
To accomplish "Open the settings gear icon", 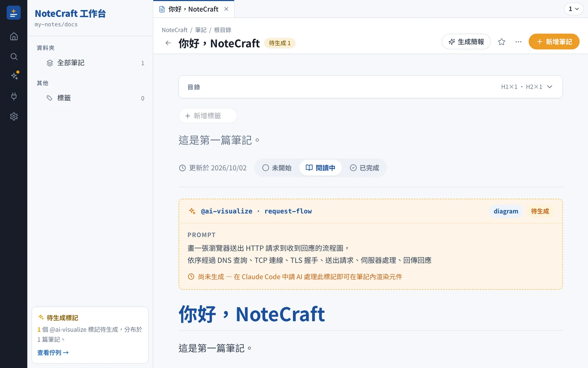I will (x=14, y=116).
